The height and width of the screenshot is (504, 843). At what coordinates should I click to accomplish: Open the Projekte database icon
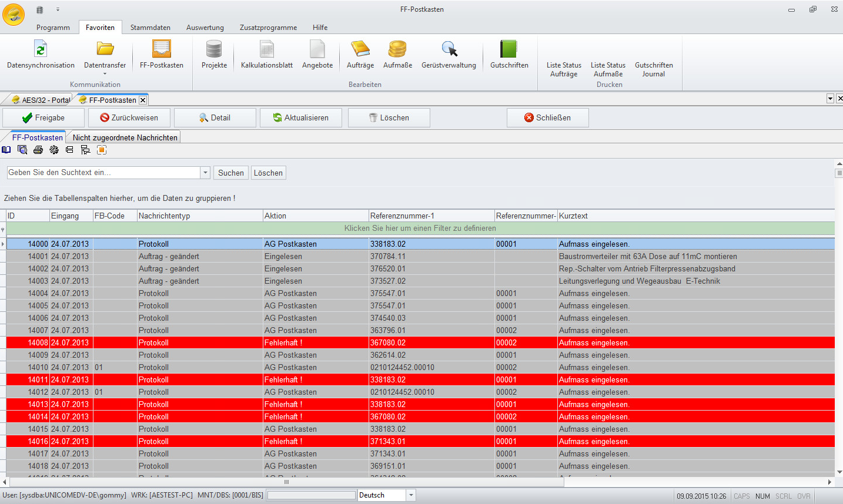pyautogui.click(x=214, y=55)
